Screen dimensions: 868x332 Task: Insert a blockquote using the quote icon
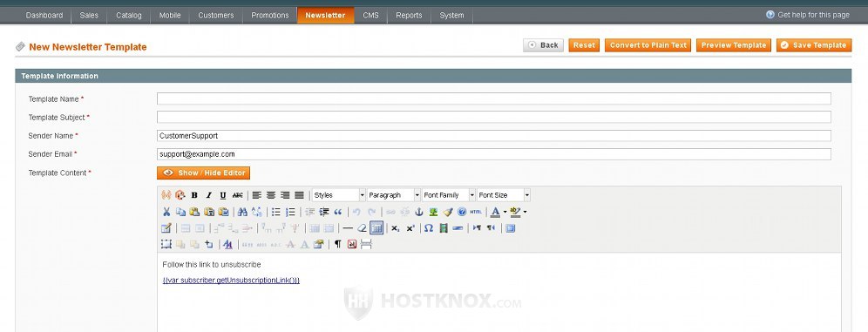coord(338,212)
